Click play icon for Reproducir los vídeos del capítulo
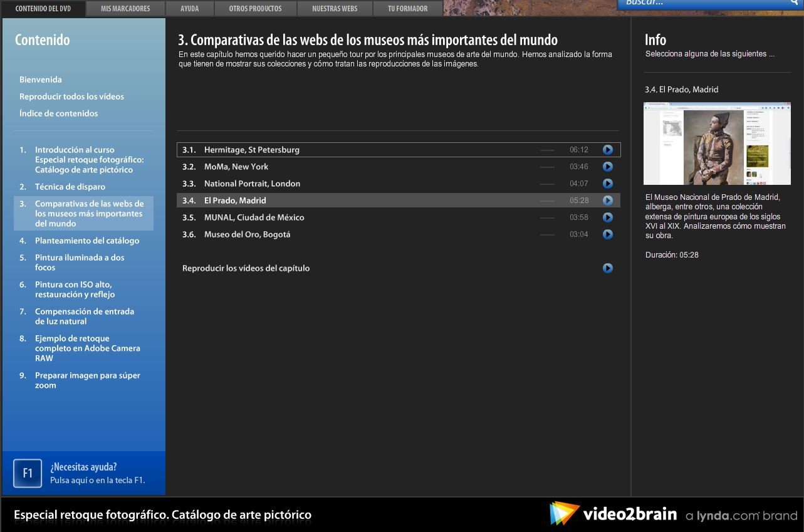This screenshot has height=532, width=804. tap(607, 268)
